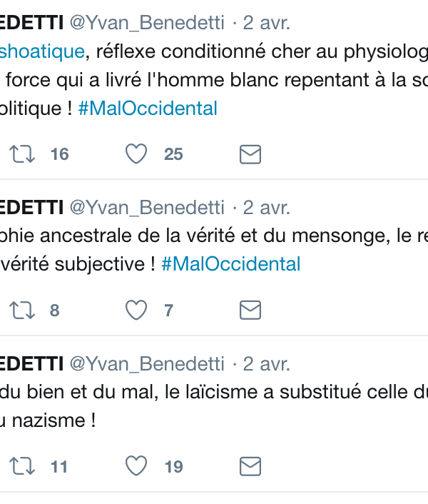
Task: Open the tweet text mentioning 'vérité subjective'
Action: 78,265
